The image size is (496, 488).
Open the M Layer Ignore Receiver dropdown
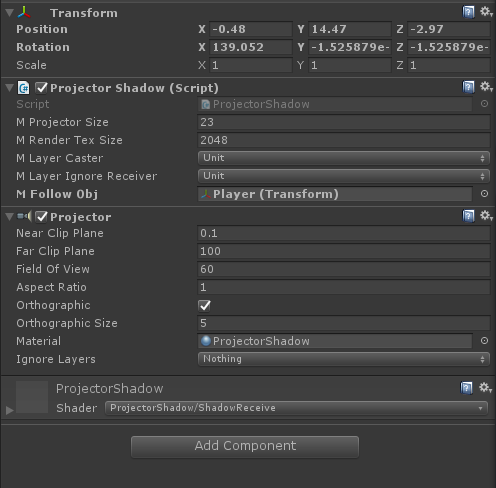344,176
